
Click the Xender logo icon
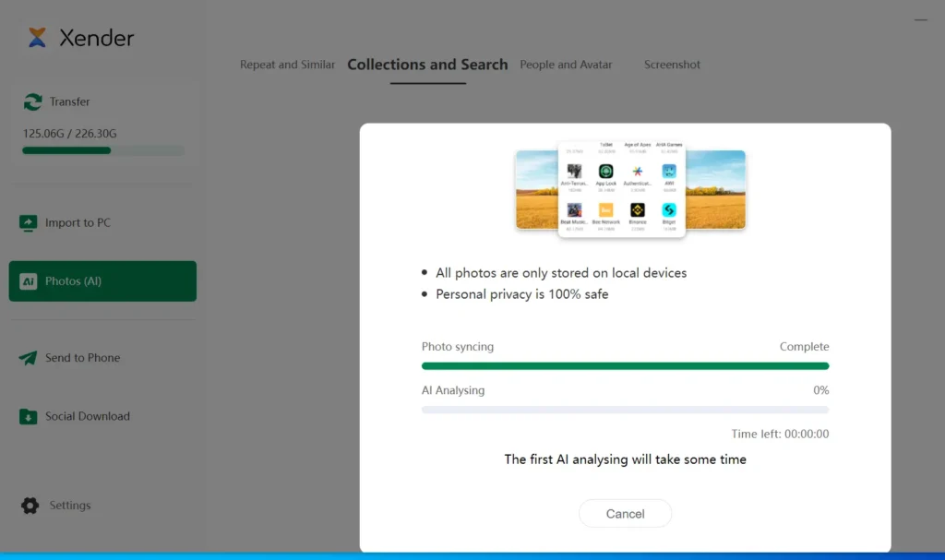point(35,38)
